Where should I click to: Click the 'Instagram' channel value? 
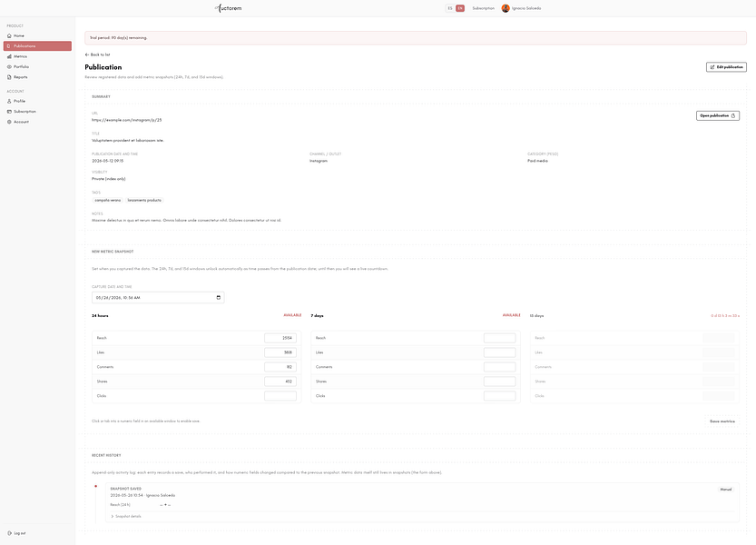pos(319,161)
